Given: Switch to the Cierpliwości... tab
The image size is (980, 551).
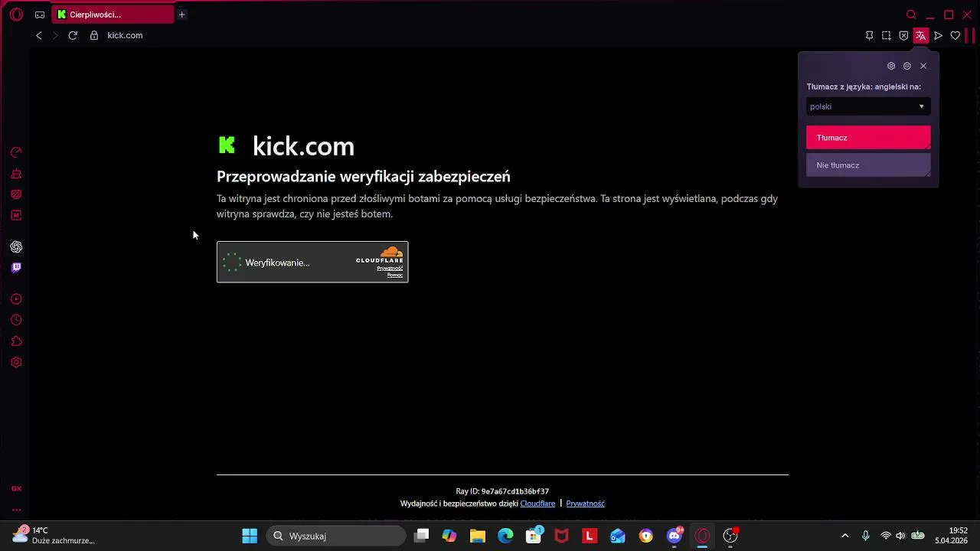Looking at the screenshot, I should pyautogui.click(x=113, y=15).
